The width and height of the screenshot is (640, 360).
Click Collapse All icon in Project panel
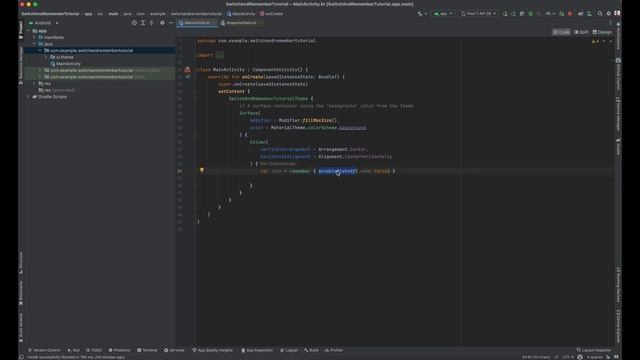point(151,23)
